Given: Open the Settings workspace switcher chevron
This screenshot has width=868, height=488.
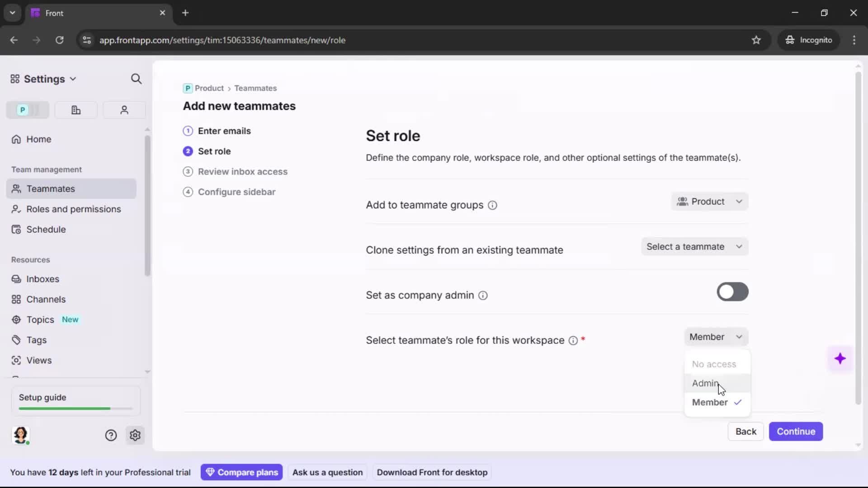Looking at the screenshot, I should coord(73,79).
